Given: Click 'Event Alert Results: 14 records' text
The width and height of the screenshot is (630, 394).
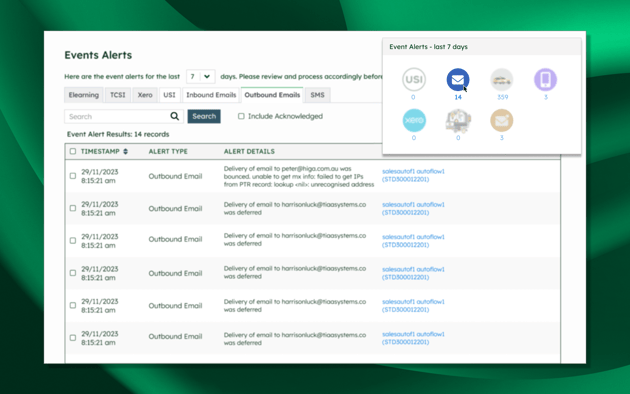Looking at the screenshot, I should point(118,134).
